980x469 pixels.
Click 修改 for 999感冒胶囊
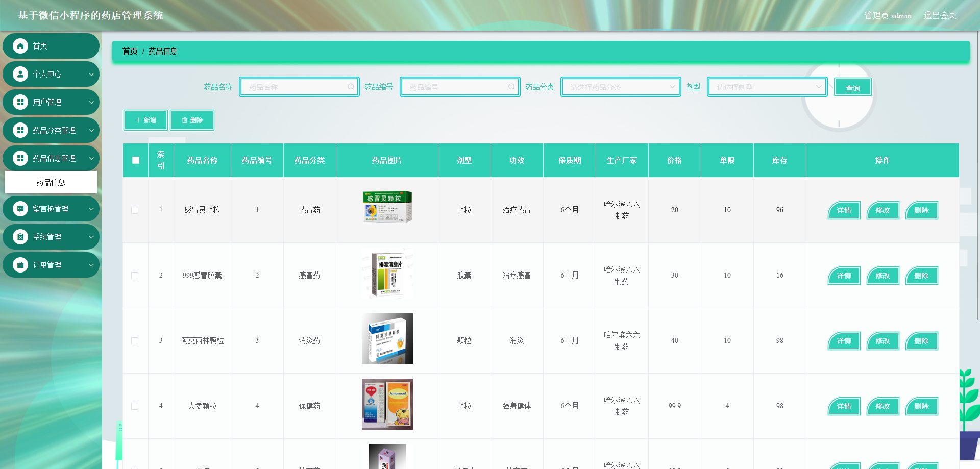883,276
